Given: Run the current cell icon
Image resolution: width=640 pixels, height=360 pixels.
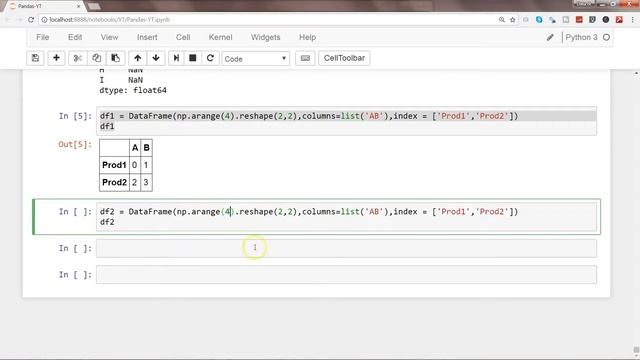Looking at the screenshot, I should pyautogui.click(x=176, y=58).
